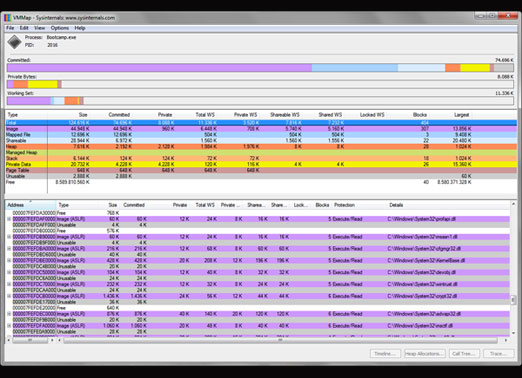The image size is (522, 378).
Task: Open the File menu
Action: [x=10, y=28]
